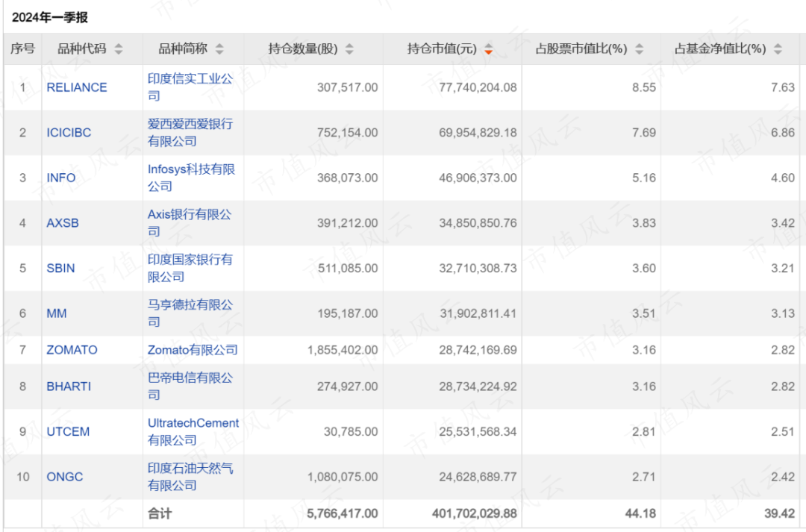Select total quantity 5,766,417.00
The width and height of the screenshot is (806, 532).
coord(343,513)
